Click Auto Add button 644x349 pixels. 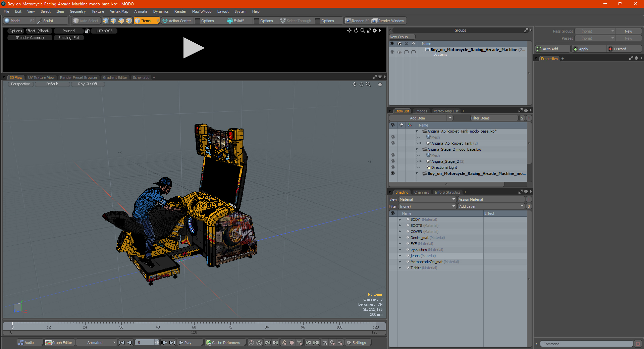tap(552, 49)
